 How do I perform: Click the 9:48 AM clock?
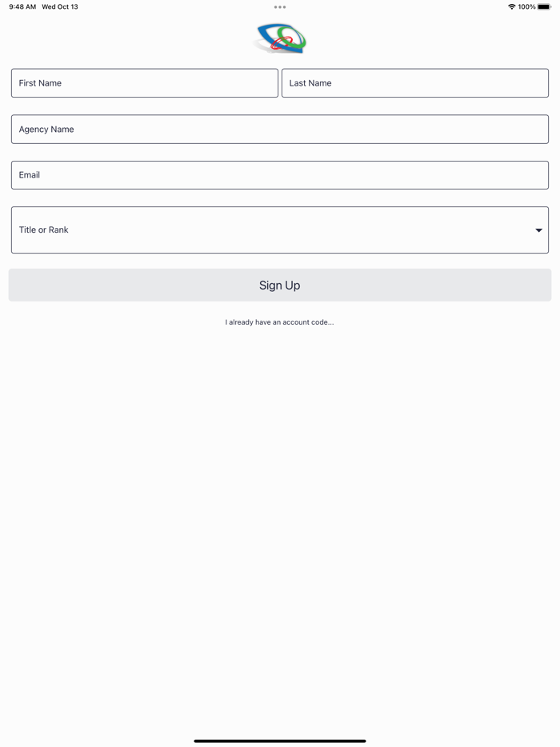22,7
